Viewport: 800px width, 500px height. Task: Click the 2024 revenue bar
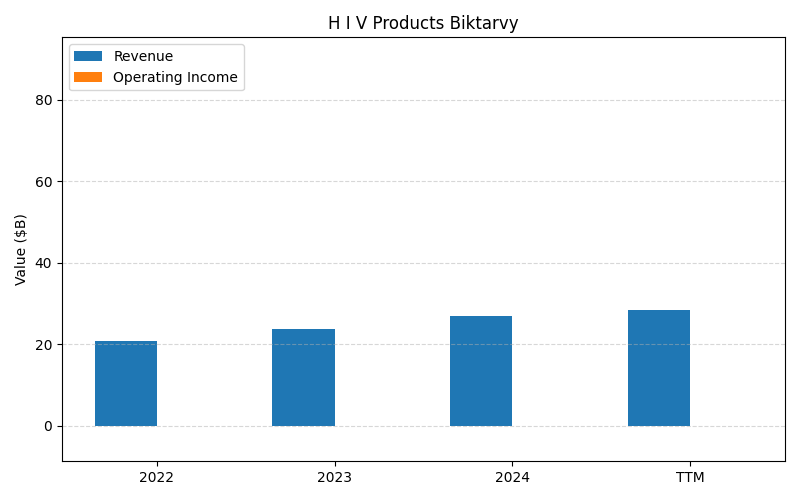click(x=481, y=371)
